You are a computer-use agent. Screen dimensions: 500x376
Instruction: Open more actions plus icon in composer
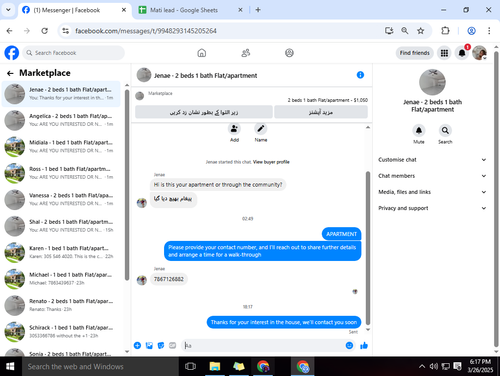coord(137,345)
